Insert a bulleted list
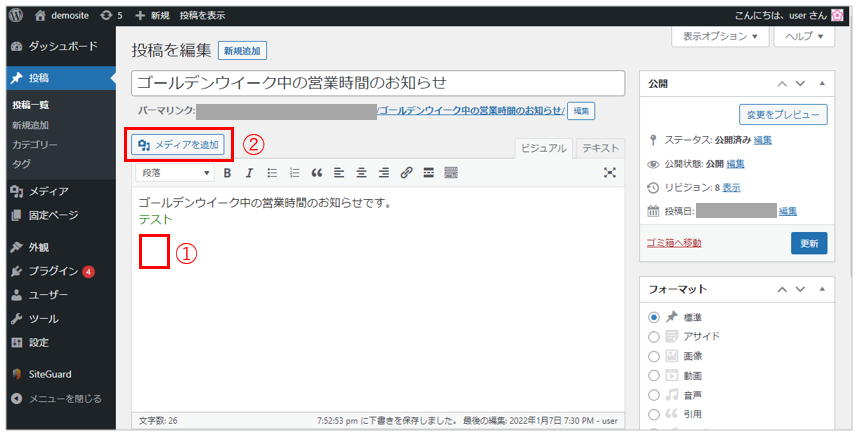 pos(271,173)
